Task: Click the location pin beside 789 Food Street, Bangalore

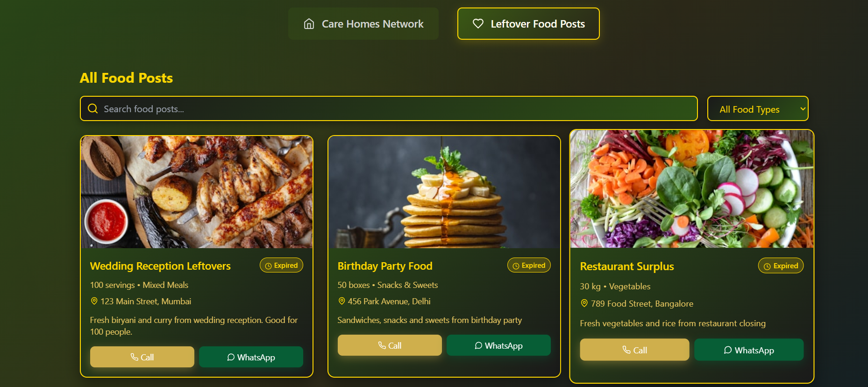Action: [584, 303]
